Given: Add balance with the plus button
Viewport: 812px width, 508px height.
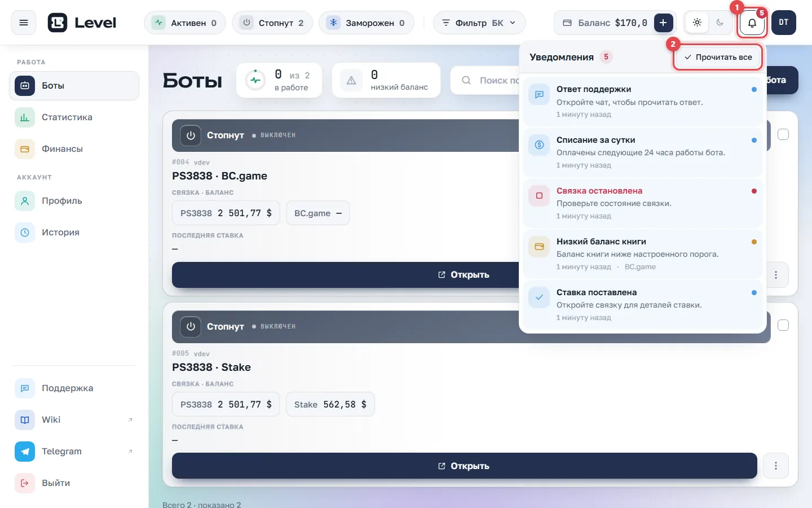Looking at the screenshot, I should [663, 23].
